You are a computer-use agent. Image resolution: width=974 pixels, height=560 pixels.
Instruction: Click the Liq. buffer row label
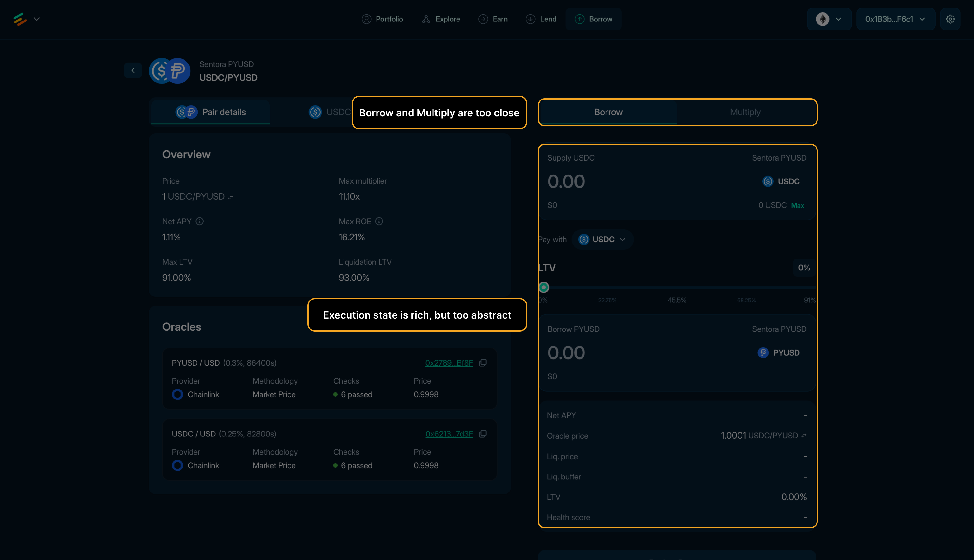(564, 477)
